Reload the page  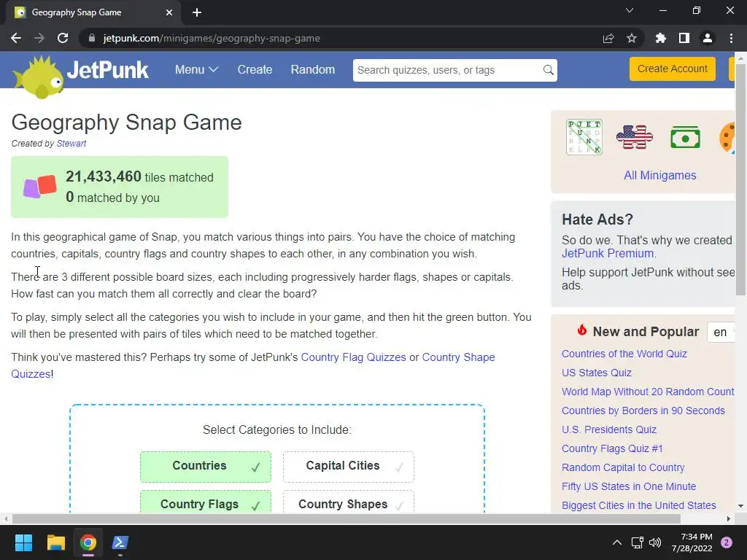click(x=63, y=38)
